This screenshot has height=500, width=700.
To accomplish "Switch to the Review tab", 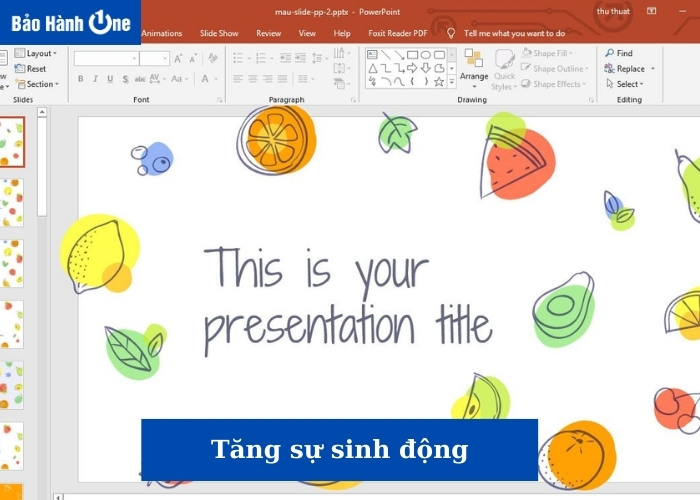I will pyautogui.click(x=268, y=33).
